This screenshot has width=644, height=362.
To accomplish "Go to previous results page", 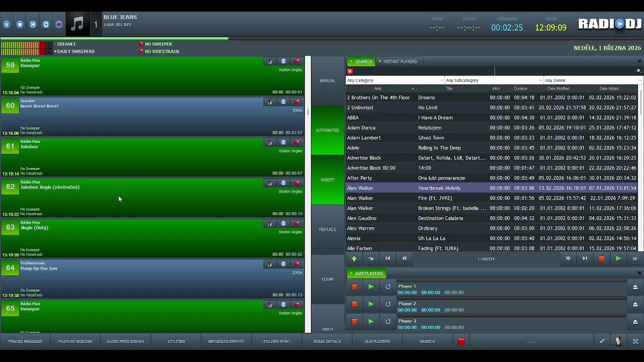I will pos(405,259).
